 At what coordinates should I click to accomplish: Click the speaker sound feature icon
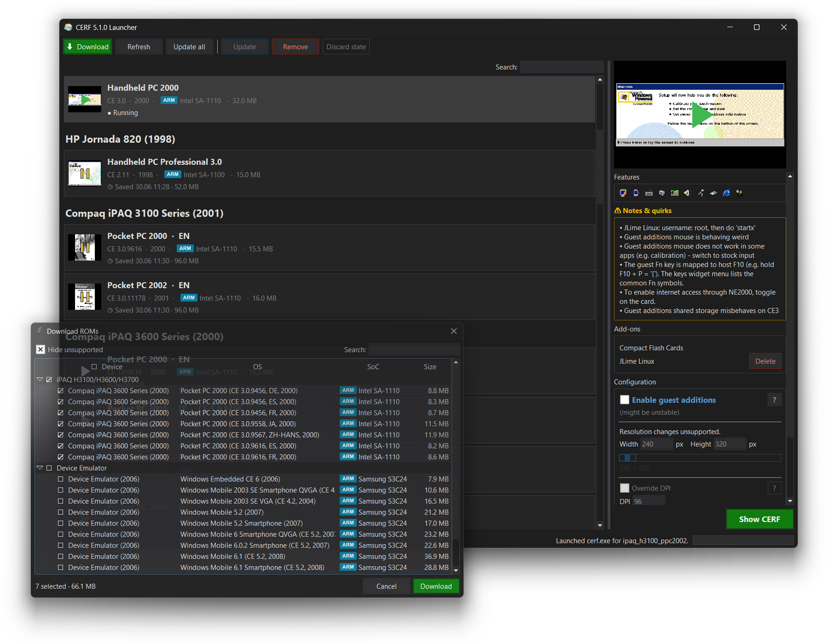pos(687,193)
